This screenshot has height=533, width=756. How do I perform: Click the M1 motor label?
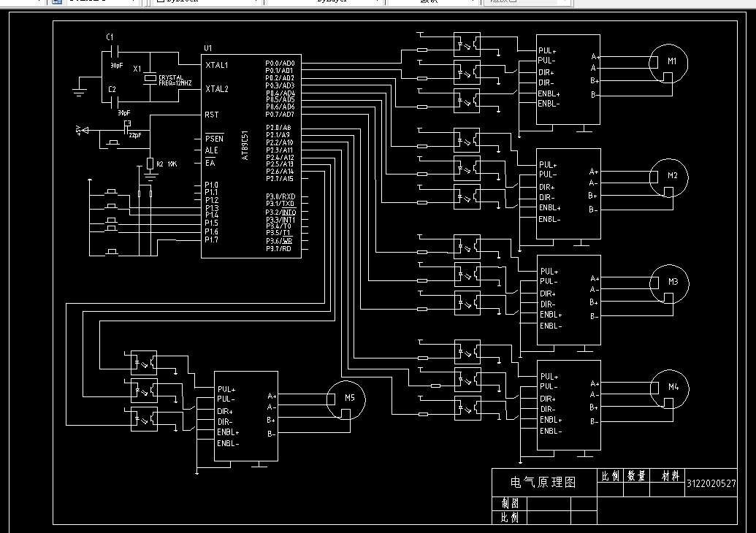pos(672,61)
